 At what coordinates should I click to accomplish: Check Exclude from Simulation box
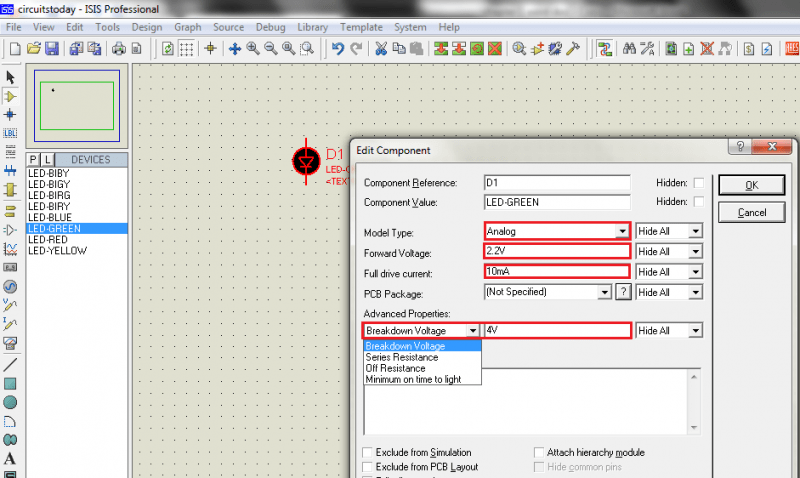coord(367,452)
